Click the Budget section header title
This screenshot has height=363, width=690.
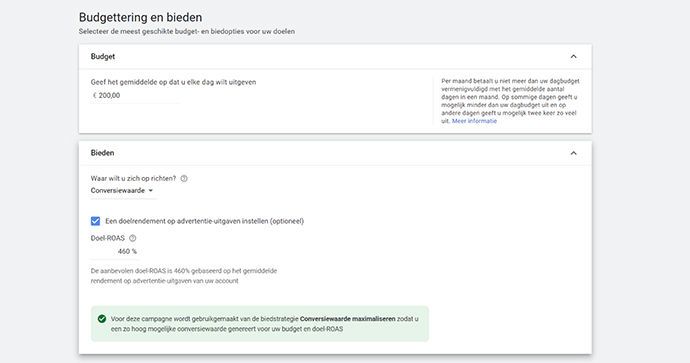[x=103, y=56]
